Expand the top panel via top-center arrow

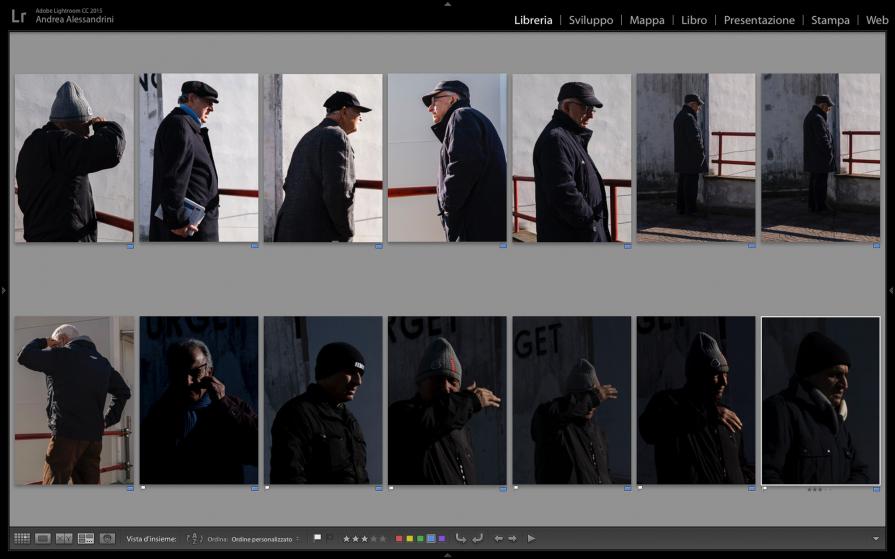[447, 4]
